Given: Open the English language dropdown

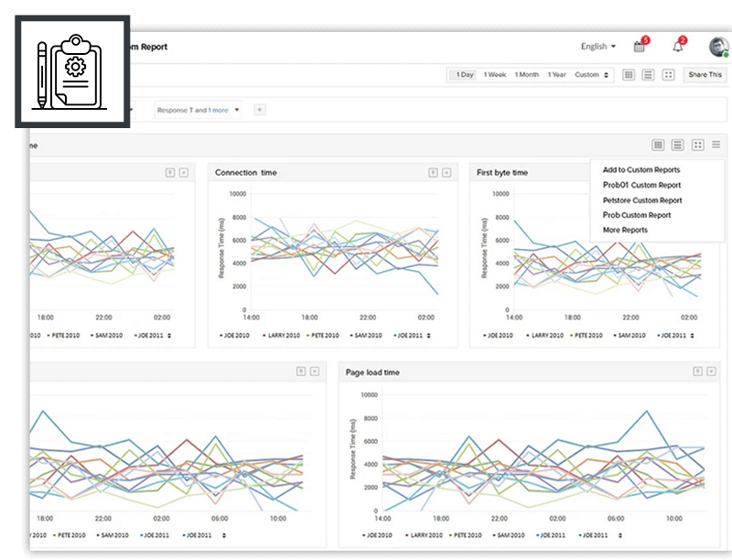Looking at the screenshot, I should pos(595,46).
